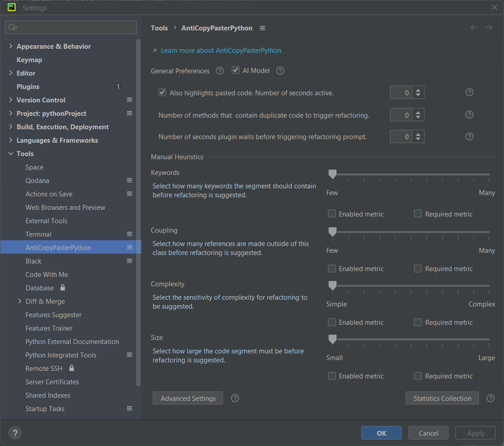Enable metric for Keywords
The height and width of the screenshot is (446, 504).
tap(332, 214)
